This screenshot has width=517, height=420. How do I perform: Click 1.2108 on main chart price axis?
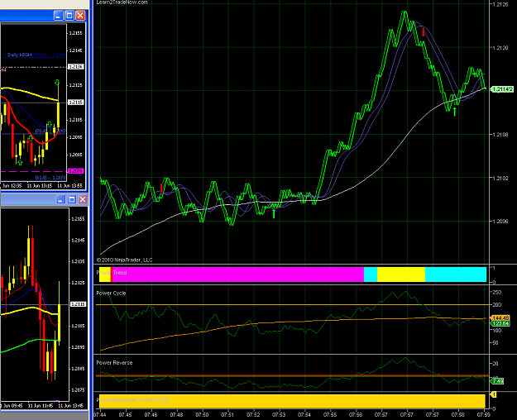tap(500, 135)
